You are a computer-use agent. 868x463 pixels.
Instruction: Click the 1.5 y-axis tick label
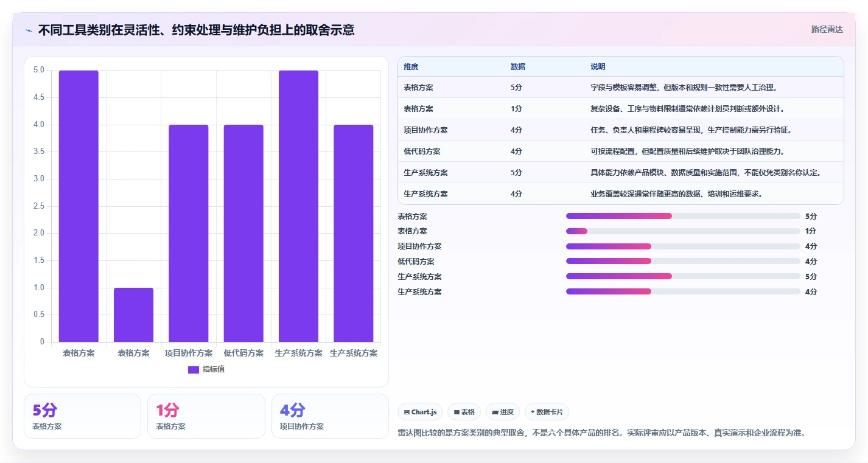click(39, 260)
